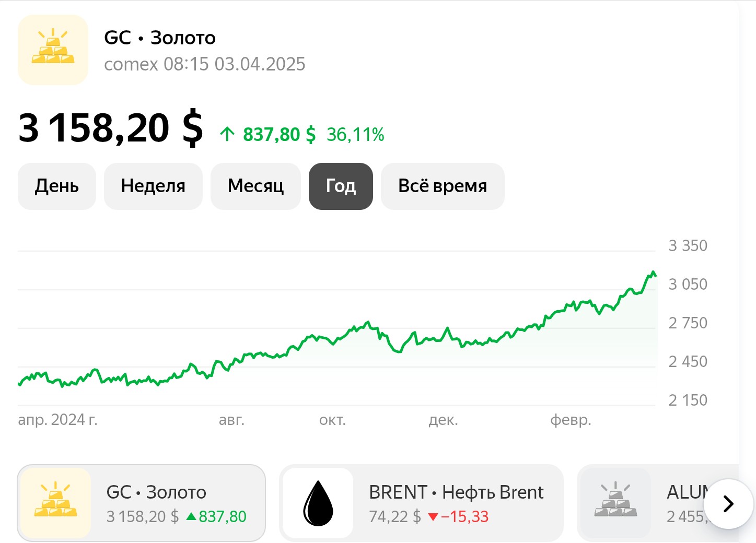Click green triangle in GC Золото card
Image resolution: width=756 pixels, height=543 pixels.
(191, 517)
